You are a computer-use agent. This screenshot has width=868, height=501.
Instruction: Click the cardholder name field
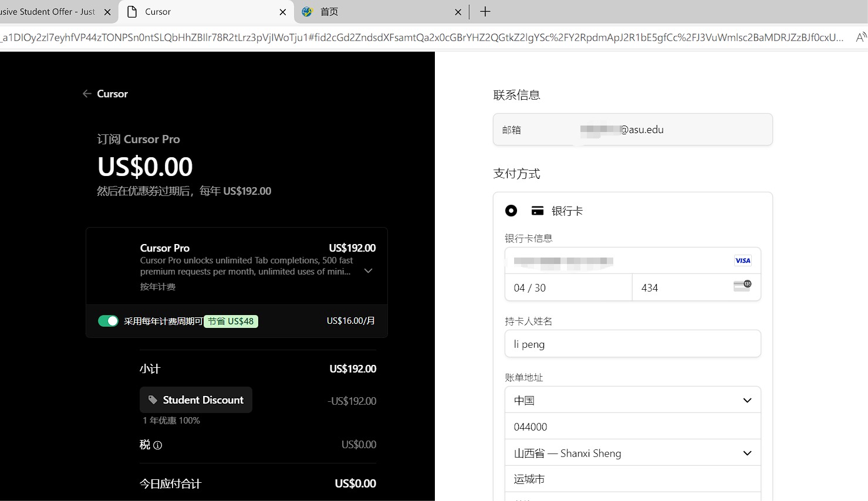[632, 344]
